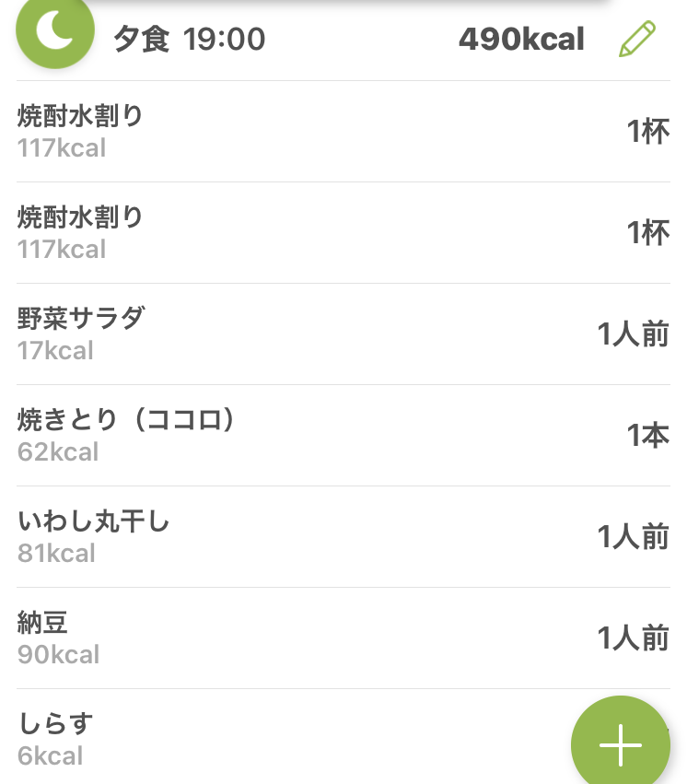The image size is (687, 784).
Task: Tap 81kcal under いわし丸干し
Action: click(56, 554)
